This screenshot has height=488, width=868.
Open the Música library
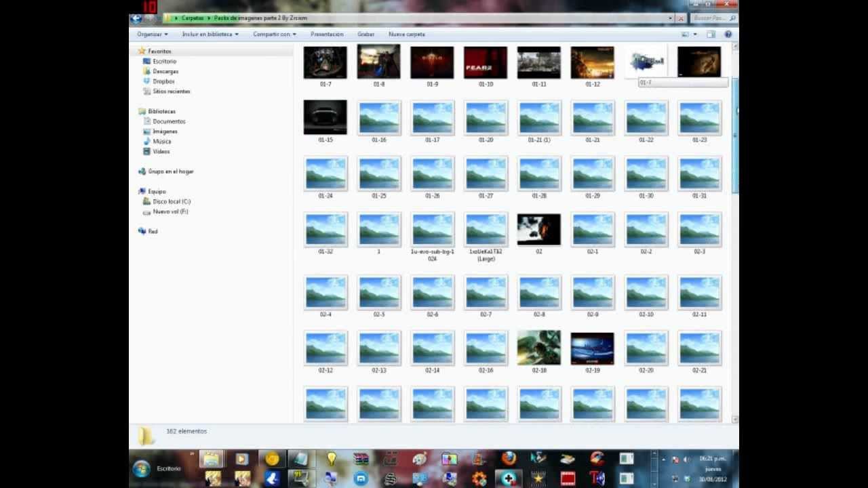[x=161, y=141]
